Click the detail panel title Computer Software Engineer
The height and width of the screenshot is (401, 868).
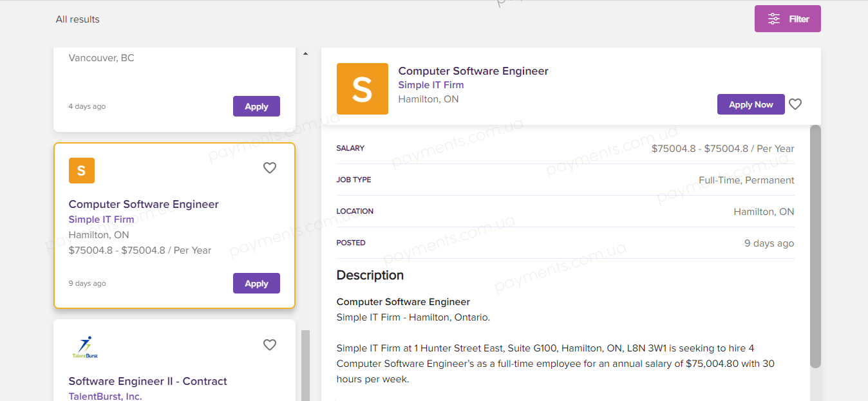(473, 71)
